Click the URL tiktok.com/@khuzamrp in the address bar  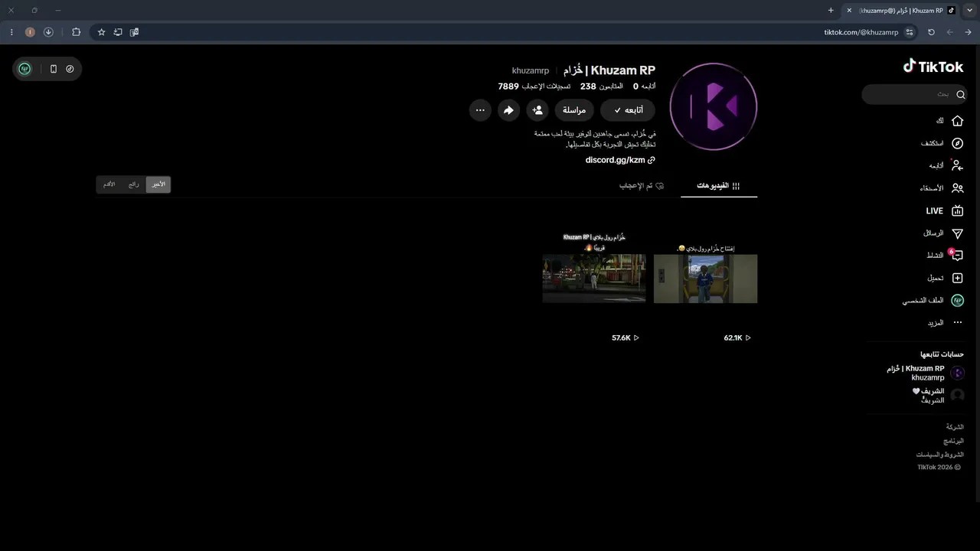tap(861, 32)
